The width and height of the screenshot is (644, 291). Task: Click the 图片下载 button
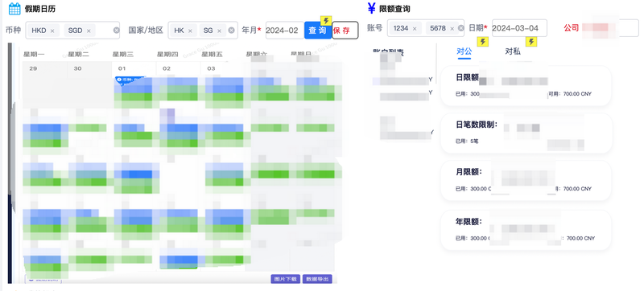click(286, 279)
